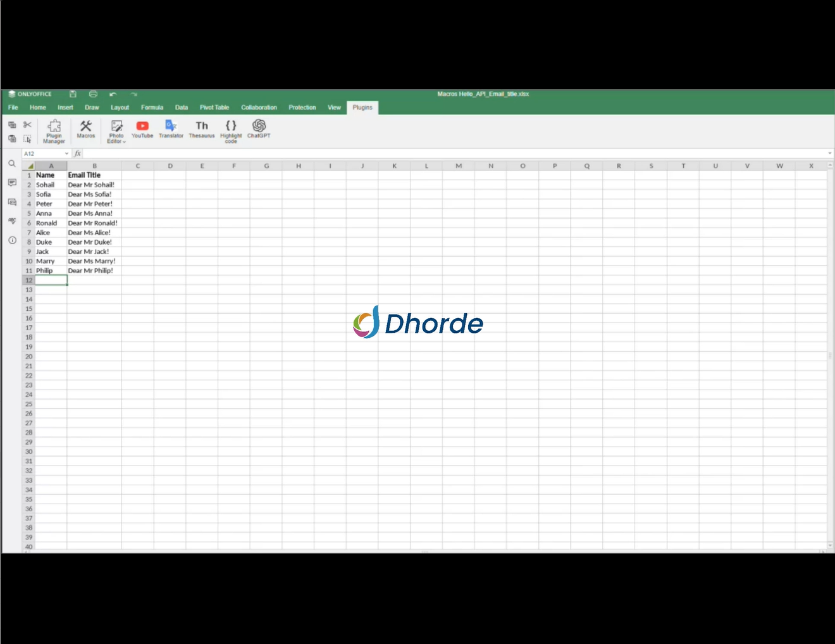The height and width of the screenshot is (644, 835).
Task: Launch the ChatGPT plugin
Action: [x=259, y=129]
